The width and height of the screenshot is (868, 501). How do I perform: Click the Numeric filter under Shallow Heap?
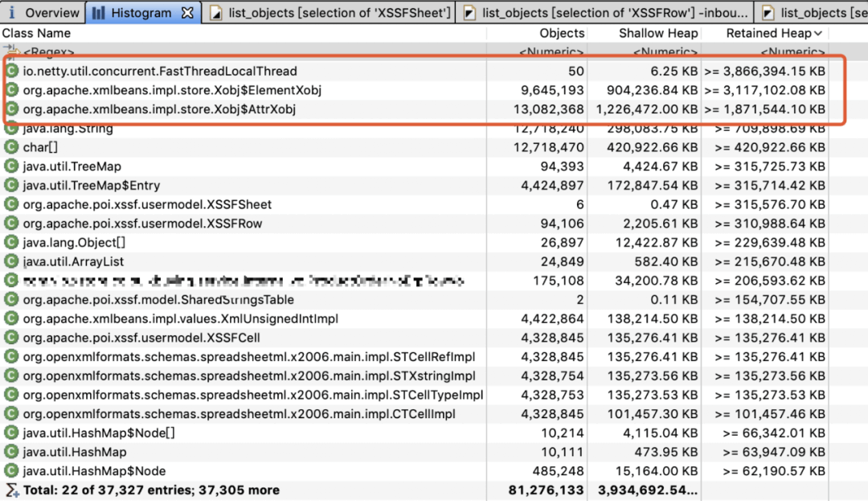point(665,52)
